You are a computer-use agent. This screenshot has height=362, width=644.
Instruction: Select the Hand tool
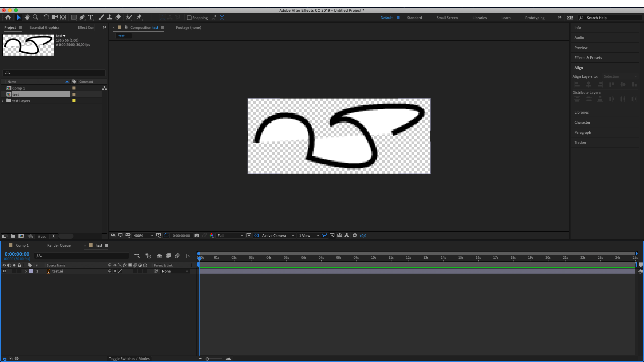pos(27,17)
